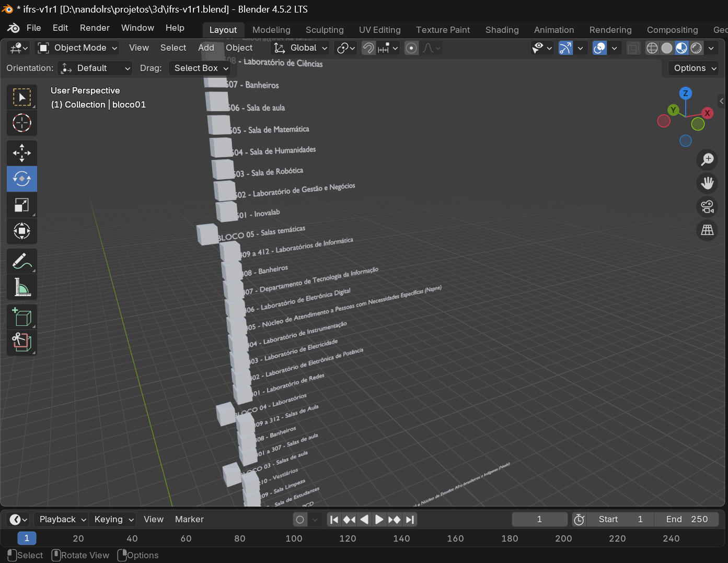
Task: Select the Add Cube tool
Action: pyautogui.click(x=21, y=317)
